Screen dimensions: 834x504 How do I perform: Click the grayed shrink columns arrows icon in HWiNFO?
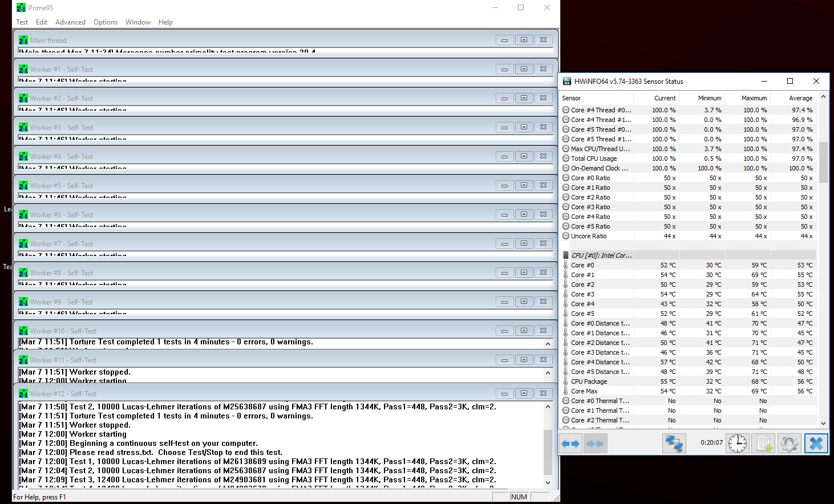coord(595,443)
